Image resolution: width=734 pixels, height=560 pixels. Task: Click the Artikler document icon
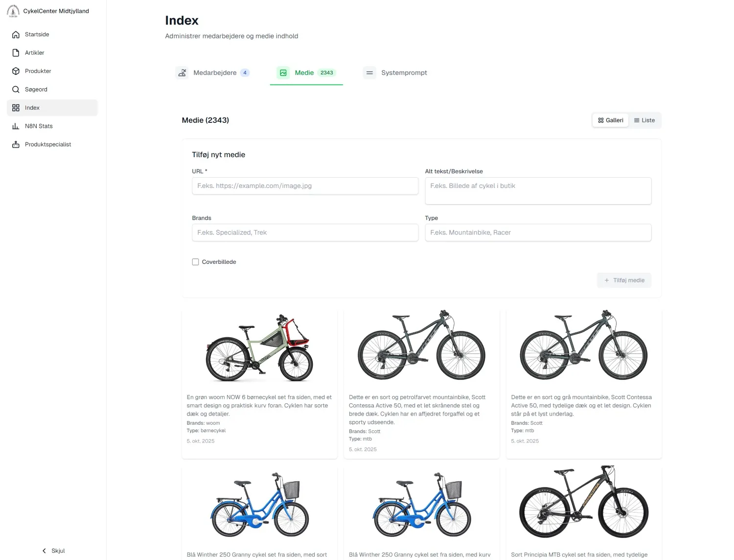[16, 53]
